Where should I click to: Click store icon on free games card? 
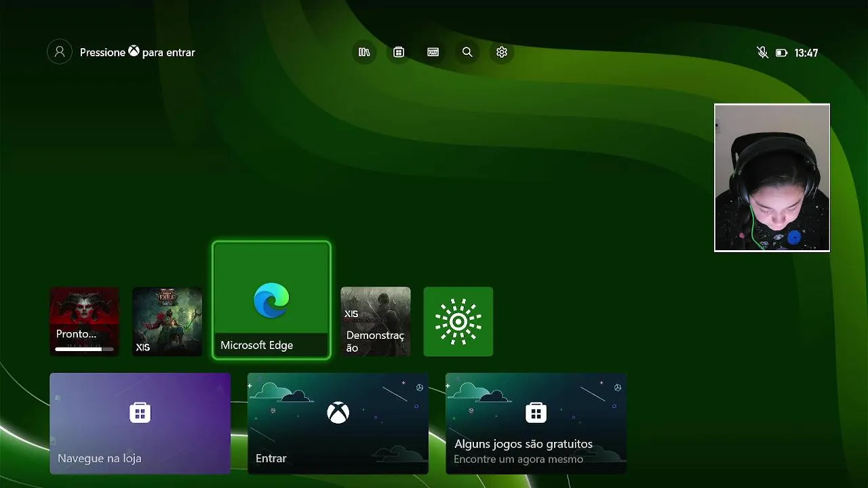(x=536, y=412)
